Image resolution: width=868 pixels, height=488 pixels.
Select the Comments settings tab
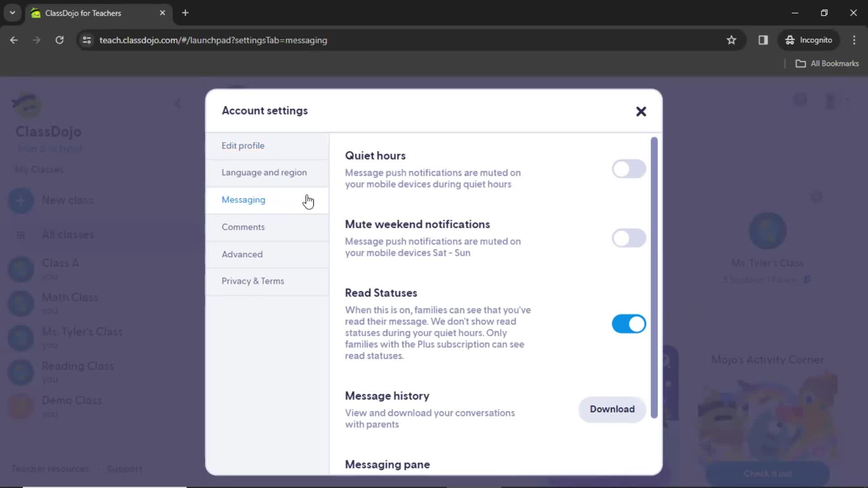243,227
